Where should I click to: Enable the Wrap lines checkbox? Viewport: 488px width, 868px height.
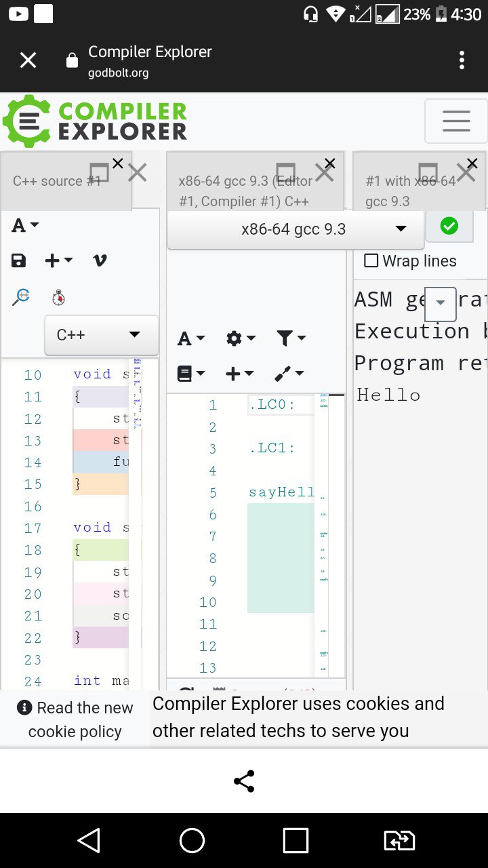[x=371, y=260]
